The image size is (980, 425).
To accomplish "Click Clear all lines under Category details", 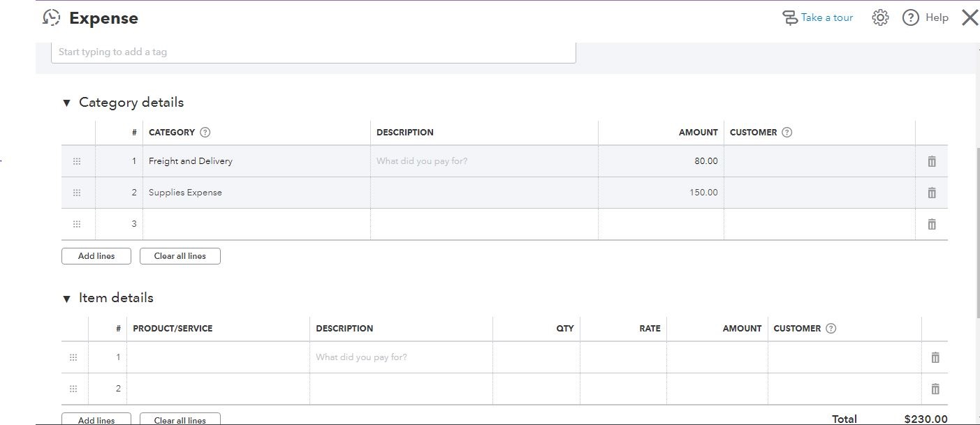I will pos(180,256).
